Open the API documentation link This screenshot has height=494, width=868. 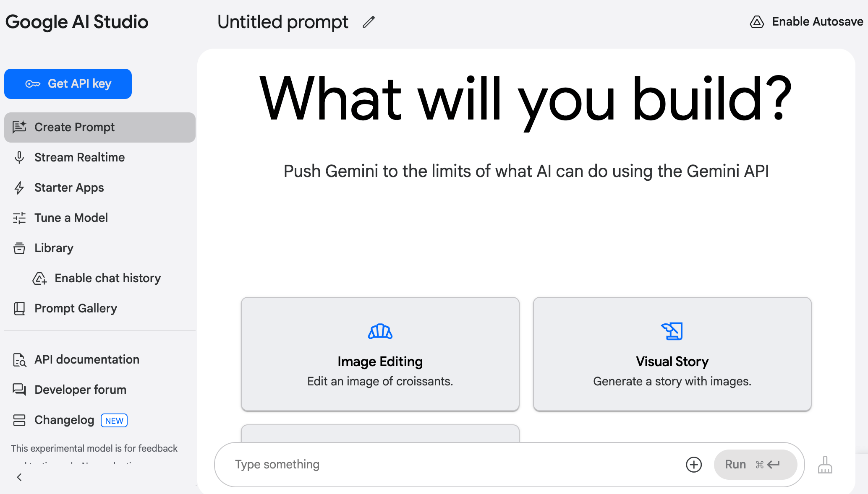86,360
